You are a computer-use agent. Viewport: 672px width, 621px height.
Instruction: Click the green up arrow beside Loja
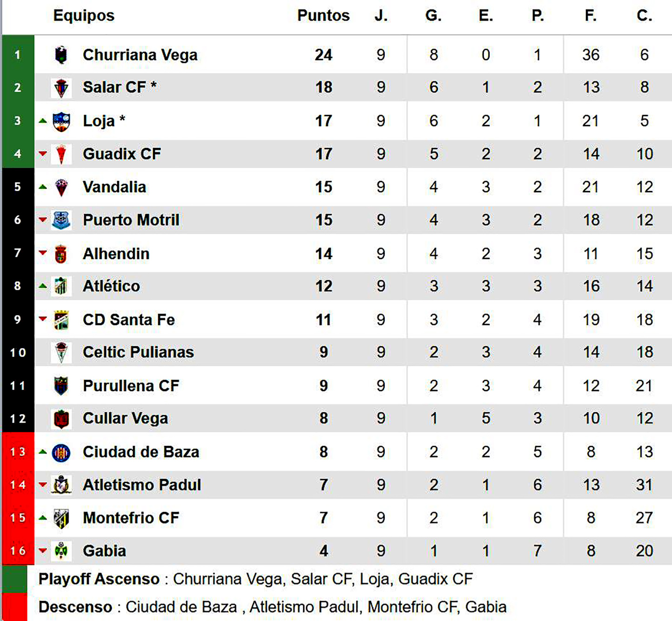click(43, 121)
